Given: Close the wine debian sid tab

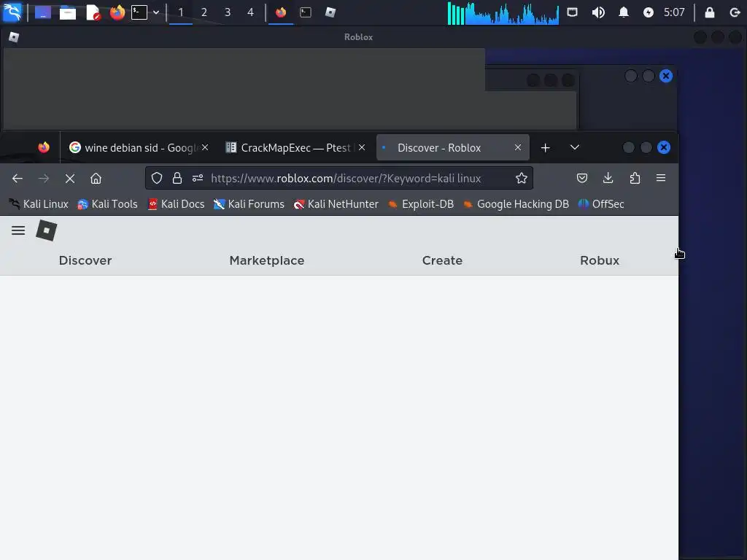Looking at the screenshot, I should (x=205, y=147).
